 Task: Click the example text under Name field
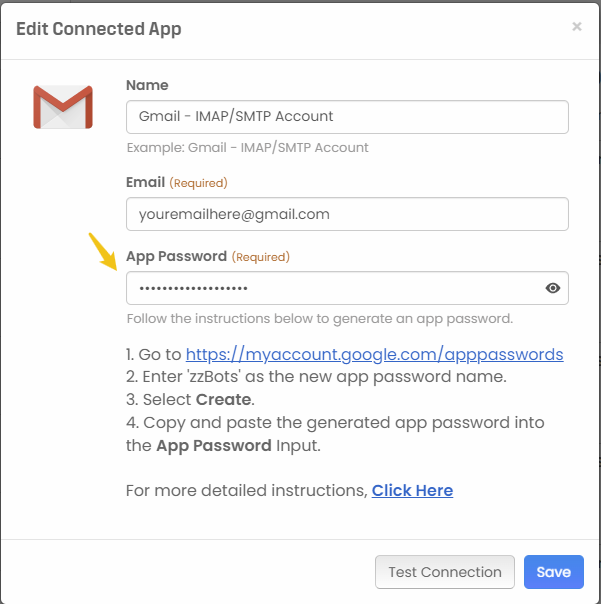point(247,147)
